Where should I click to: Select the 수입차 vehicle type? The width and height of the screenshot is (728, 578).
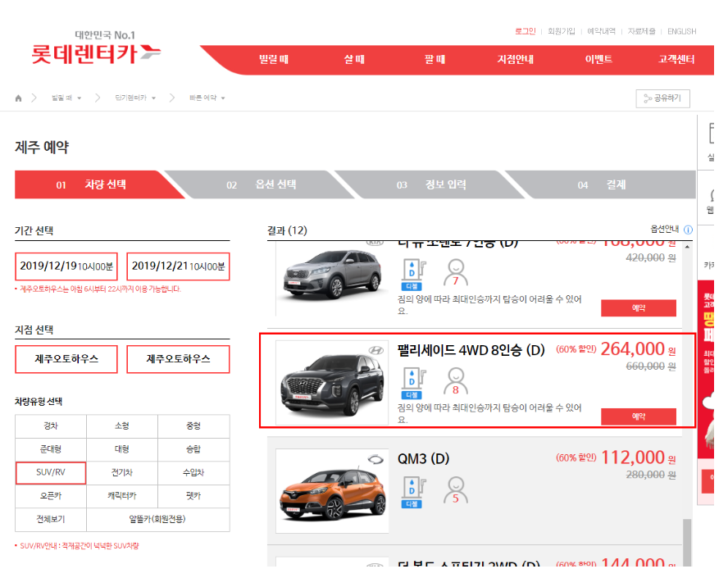193,472
